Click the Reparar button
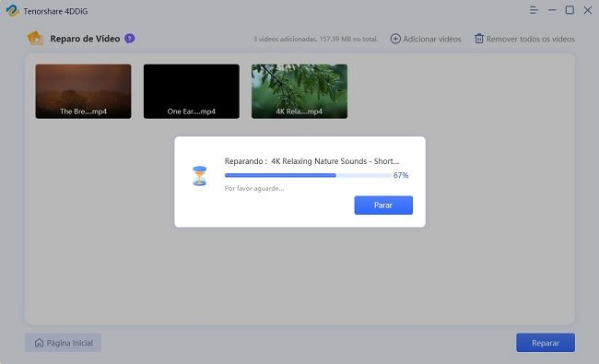599x364 pixels. (x=546, y=343)
